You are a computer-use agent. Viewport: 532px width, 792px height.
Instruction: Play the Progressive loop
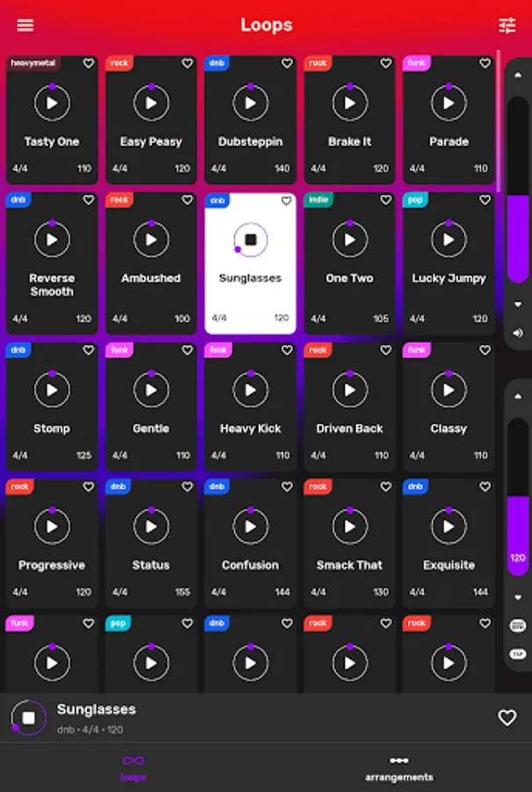52,526
